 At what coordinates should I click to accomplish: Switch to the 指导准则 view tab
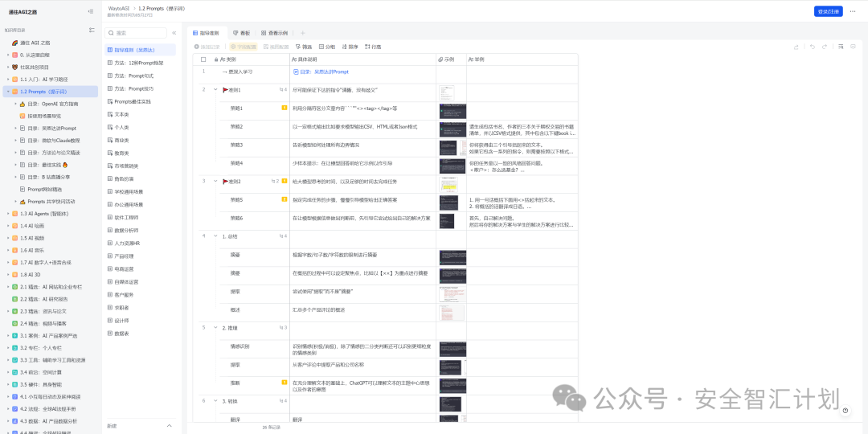point(206,33)
